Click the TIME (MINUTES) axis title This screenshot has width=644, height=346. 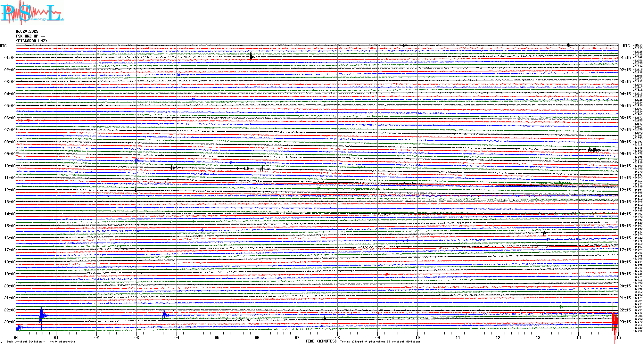321,341
